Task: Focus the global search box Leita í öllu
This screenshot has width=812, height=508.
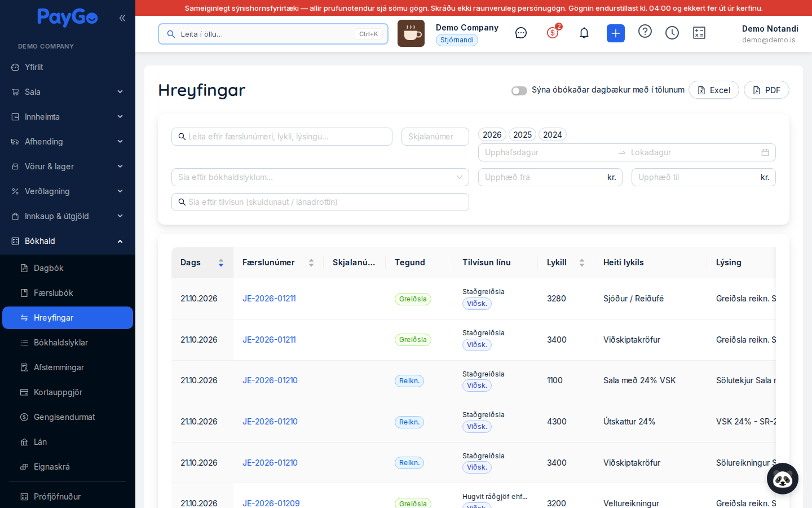Action: tap(273, 34)
